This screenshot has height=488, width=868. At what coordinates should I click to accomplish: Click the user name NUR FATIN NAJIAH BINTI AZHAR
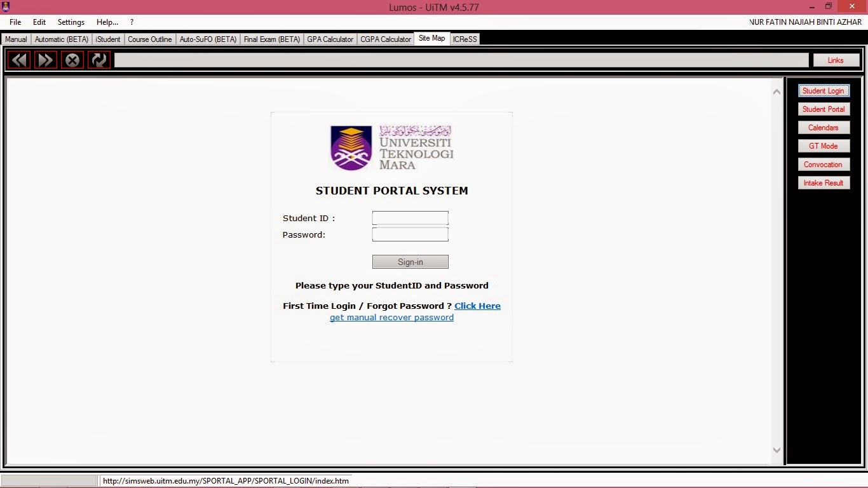[x=806, y=22]
